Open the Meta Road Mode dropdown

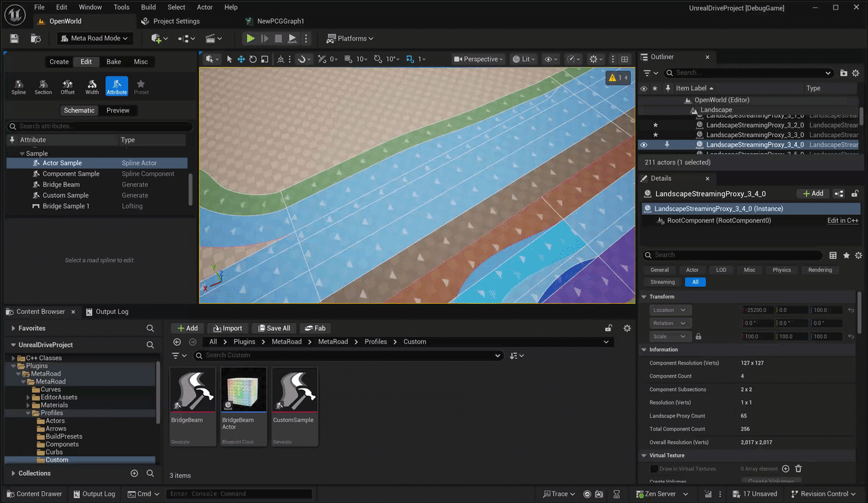[x=94, y=39]
